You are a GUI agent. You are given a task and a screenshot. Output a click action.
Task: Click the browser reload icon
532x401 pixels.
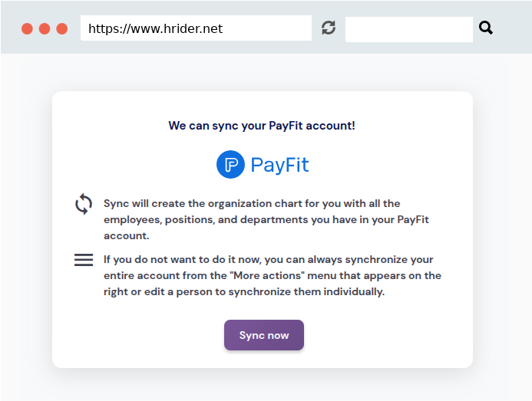coord(329,28)
